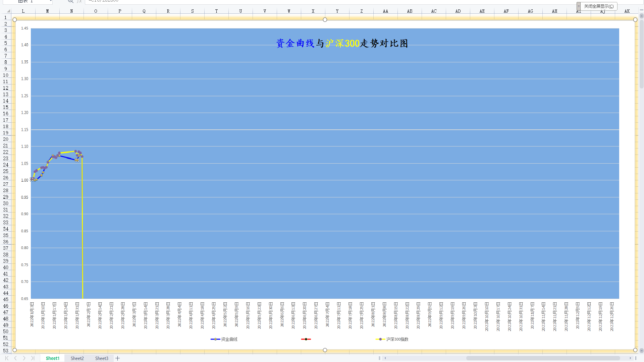
Task: Select the Sheet1 tab
Action: pyautogui.click(x=53, y=358)
